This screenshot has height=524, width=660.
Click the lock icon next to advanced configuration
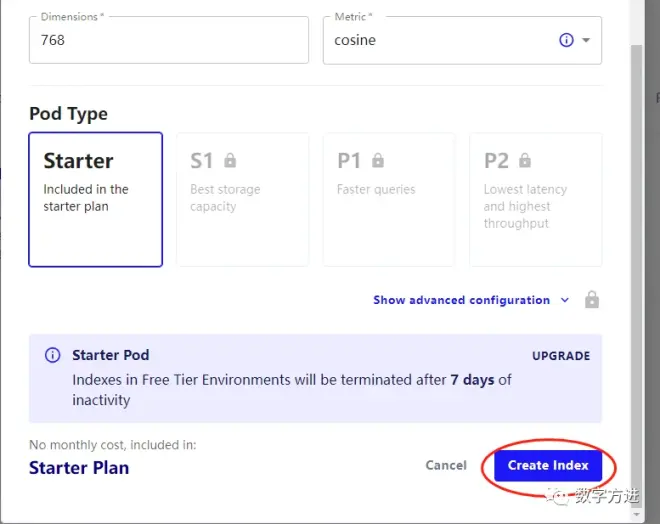592,300
